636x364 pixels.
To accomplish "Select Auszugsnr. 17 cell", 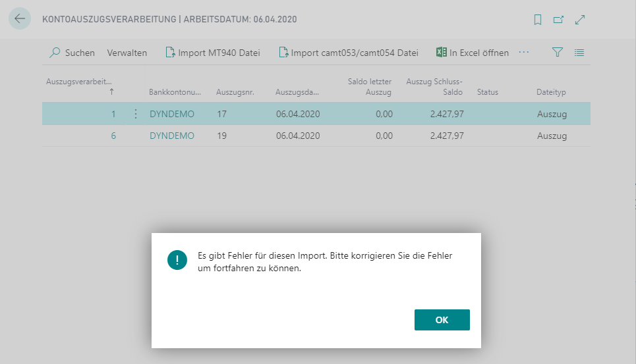I will 222,114.
